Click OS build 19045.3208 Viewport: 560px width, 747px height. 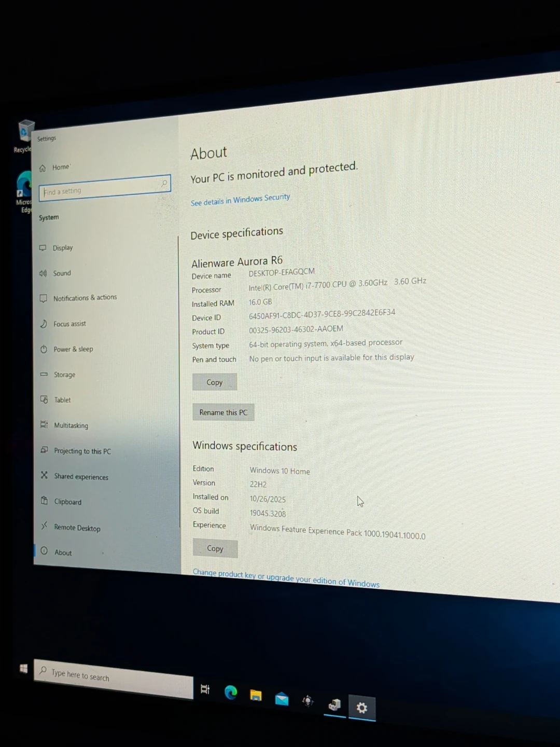[x=268, y=514]
